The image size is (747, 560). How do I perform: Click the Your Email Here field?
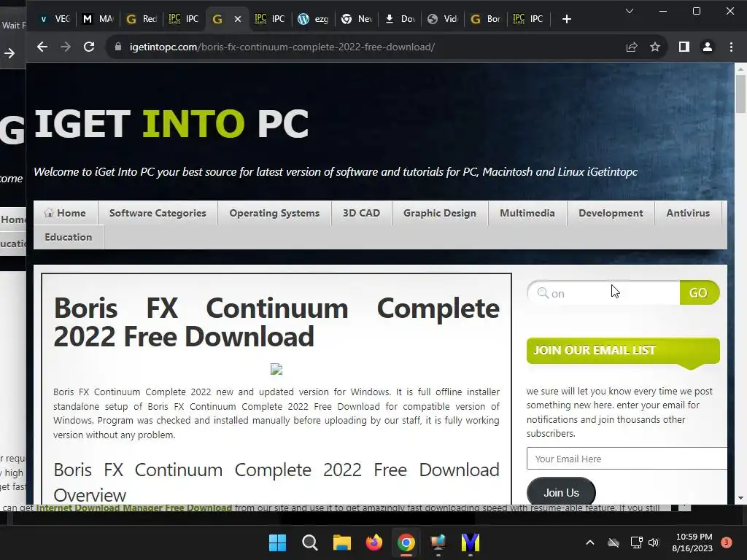(x=627, y=459)
